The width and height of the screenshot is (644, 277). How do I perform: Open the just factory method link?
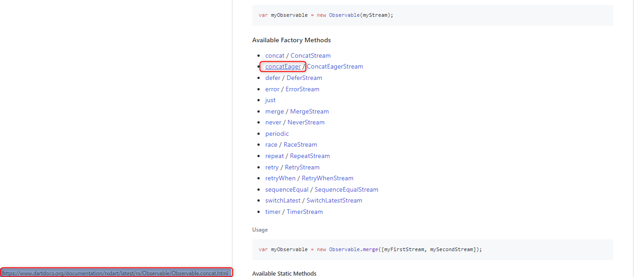pos(270,100)
